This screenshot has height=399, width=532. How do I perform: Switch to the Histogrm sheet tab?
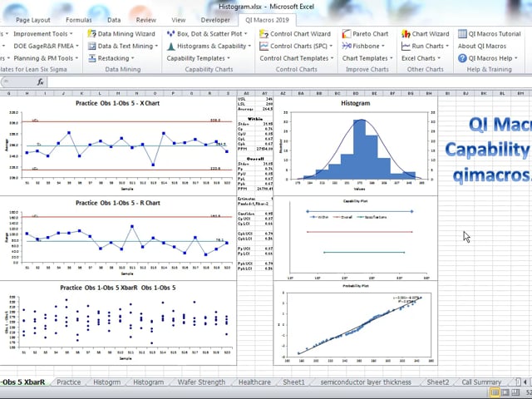107,382
